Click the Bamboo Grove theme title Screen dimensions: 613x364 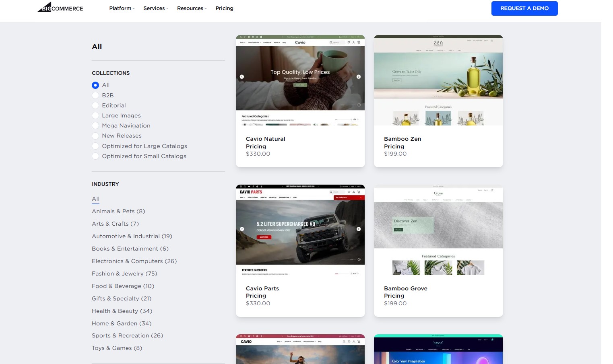[406, 288]
